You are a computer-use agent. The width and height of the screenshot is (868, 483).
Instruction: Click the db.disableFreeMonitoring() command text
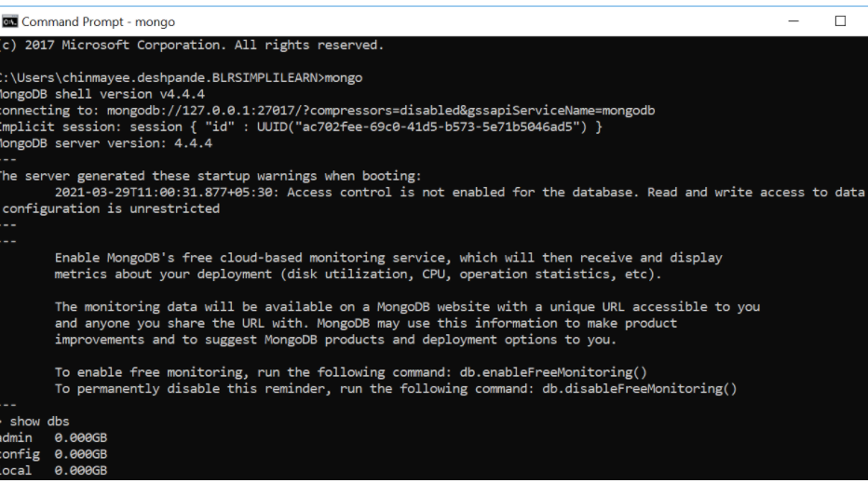(640, 389)
